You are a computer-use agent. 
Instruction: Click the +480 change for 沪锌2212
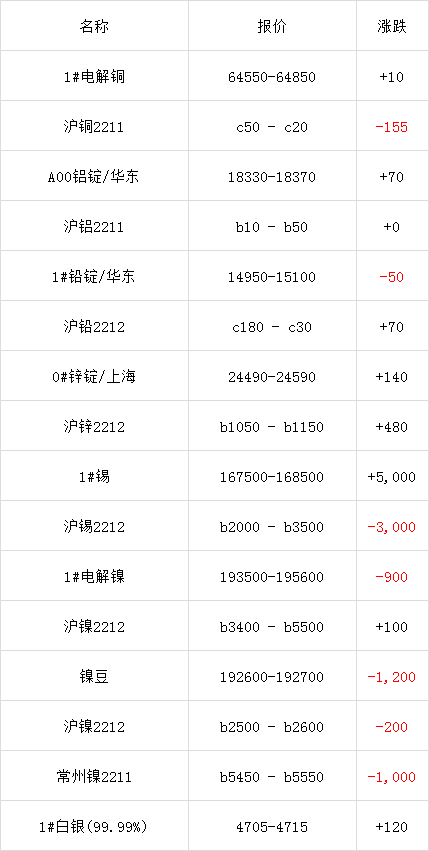point(392,427)
